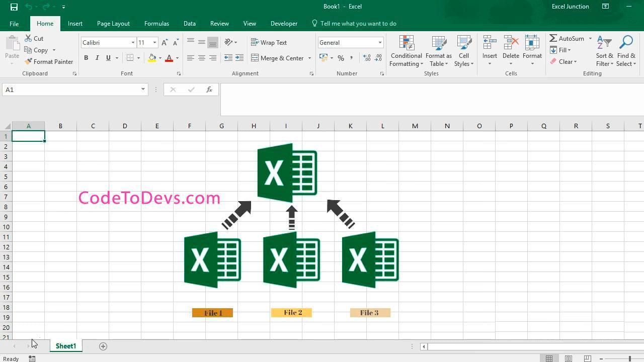Image resolution: width=644 pixels, height=362 pixels.
Task: Click the Paste clipboard icon
Action: coord(12,43)
